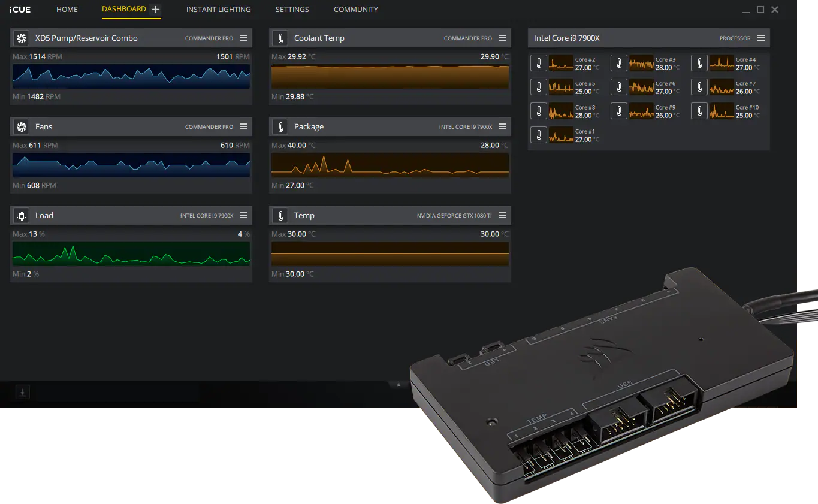Open Intel Core i9 7900X panel menu

point(761,38)
